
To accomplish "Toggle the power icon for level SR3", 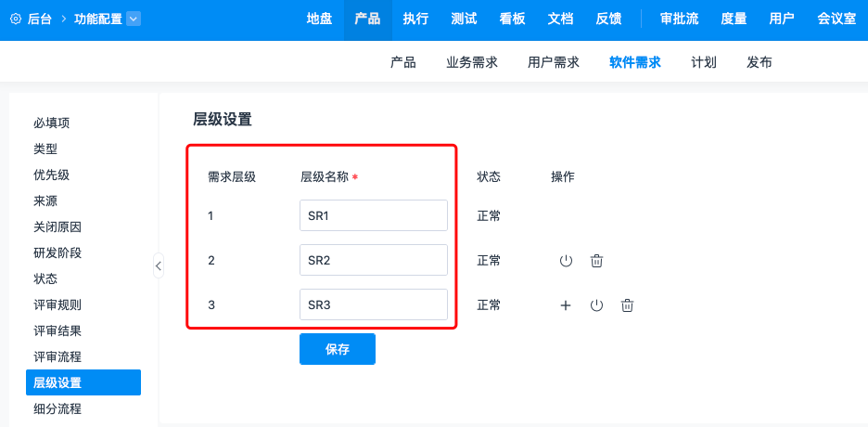I will [x=597, y=305].
